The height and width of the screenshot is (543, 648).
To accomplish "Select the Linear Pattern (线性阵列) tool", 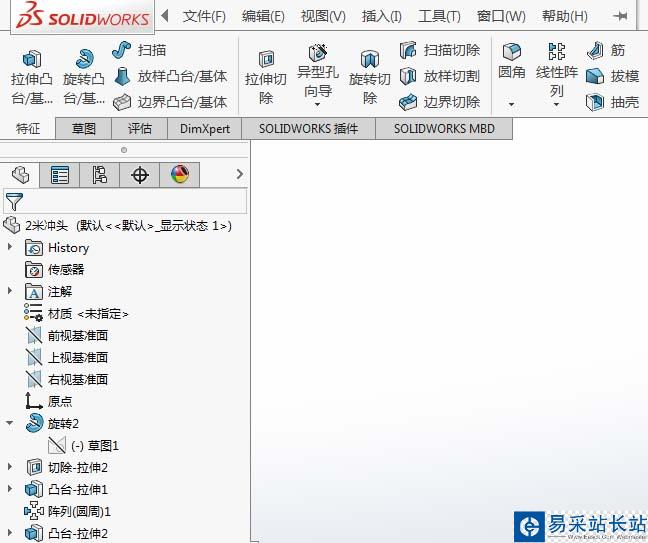I will [557, 69].
